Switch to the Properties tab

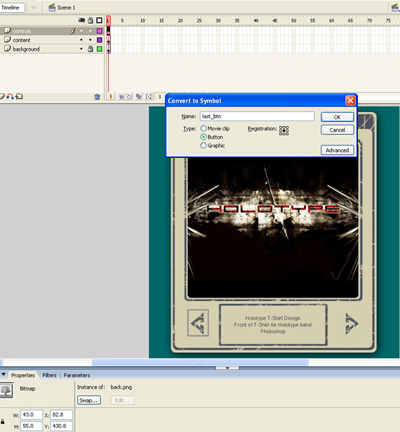pos(23,375)
